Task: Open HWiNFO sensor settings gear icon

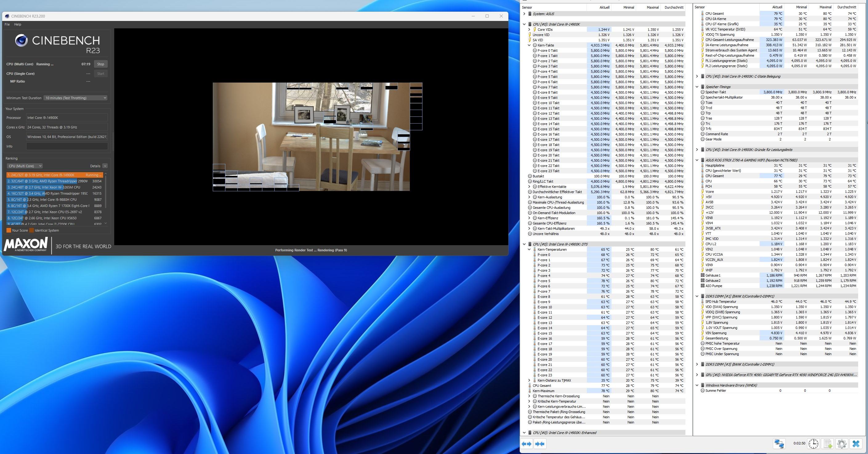Action: click(842, 444)
